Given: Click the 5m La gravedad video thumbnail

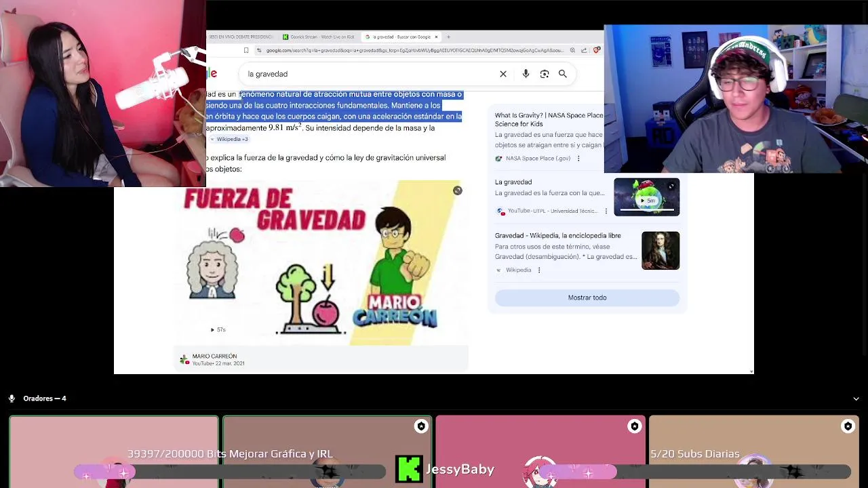Looking at the screenshot, I should 646,197.
